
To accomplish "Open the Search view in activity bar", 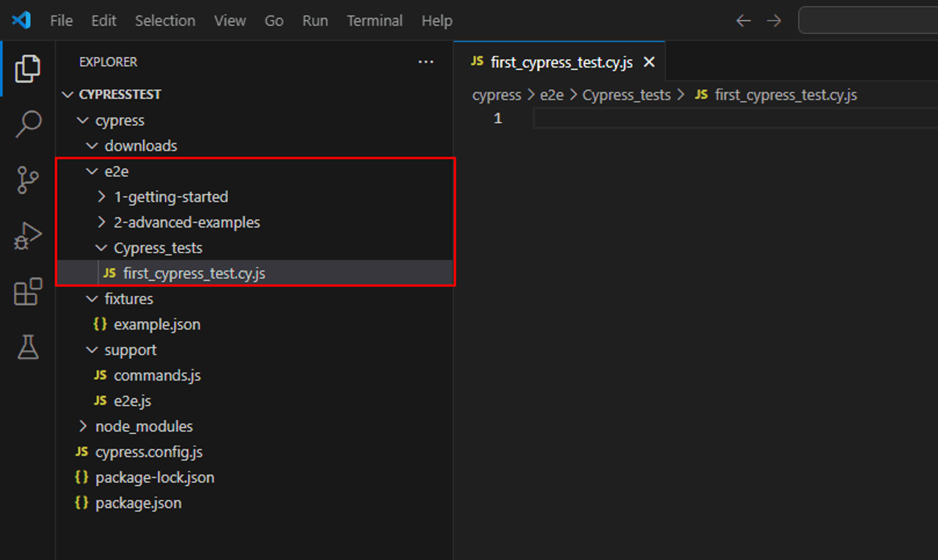I will 27,125.
